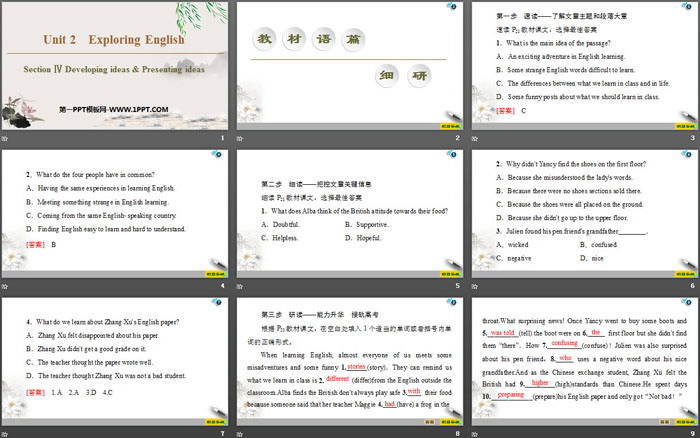Click answer key '1.A 2.A 3.D 4.C'

(x=82, y=392)
